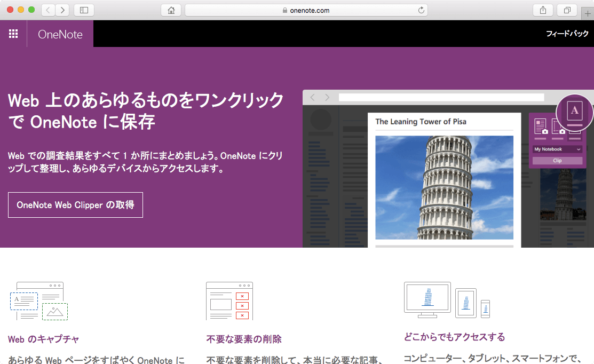
Task: Select the full-page clip mode icon
Action: point(541,126)
